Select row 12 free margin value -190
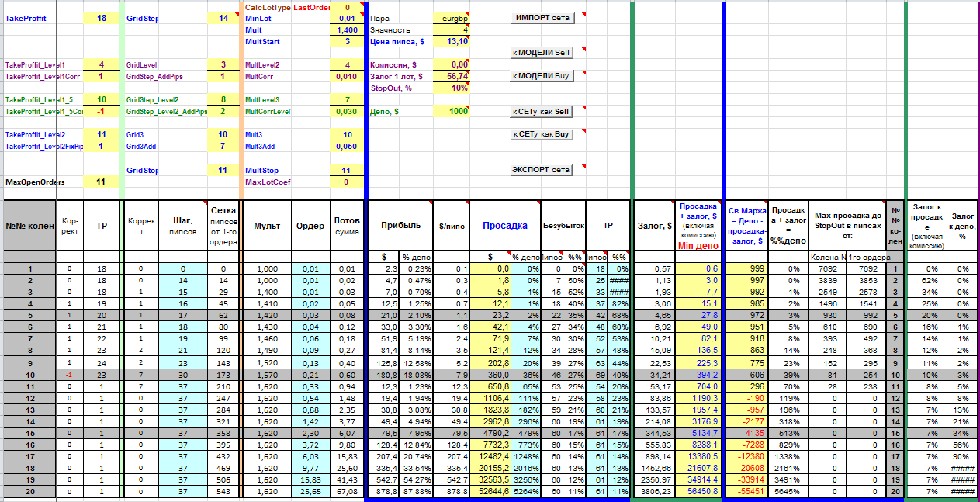Screen dimensions: 980x502 (748, 398)
